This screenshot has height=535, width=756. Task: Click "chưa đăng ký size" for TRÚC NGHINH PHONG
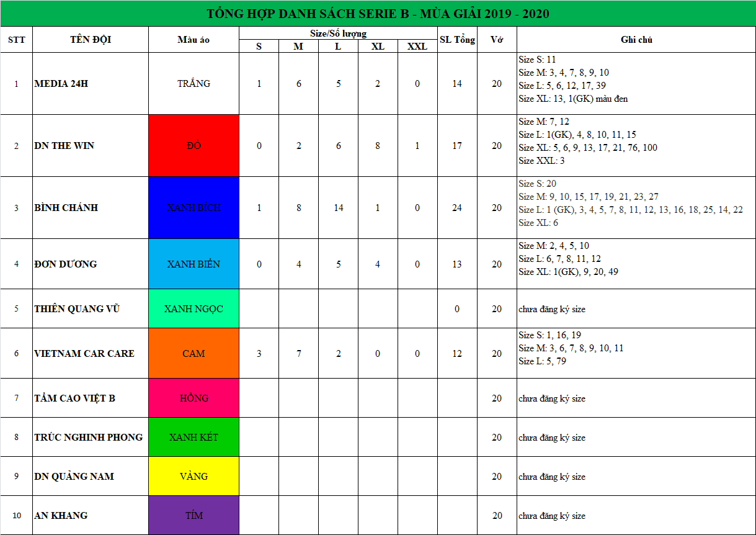[x=552, y=438]
